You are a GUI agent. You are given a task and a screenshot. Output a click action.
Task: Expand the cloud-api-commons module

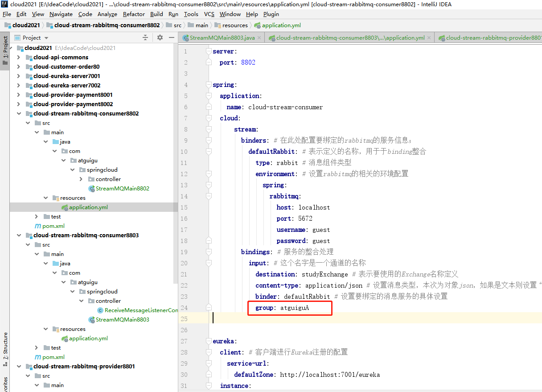coord(19,58)
